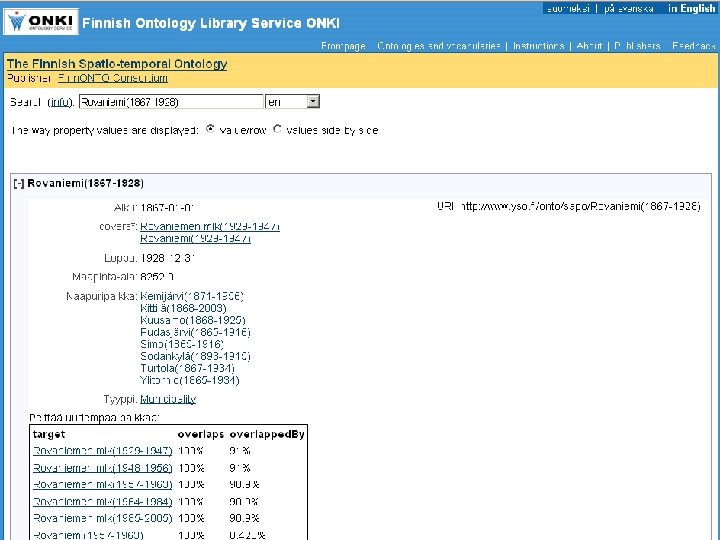Select the value/row display radio button

coord(210,129)
